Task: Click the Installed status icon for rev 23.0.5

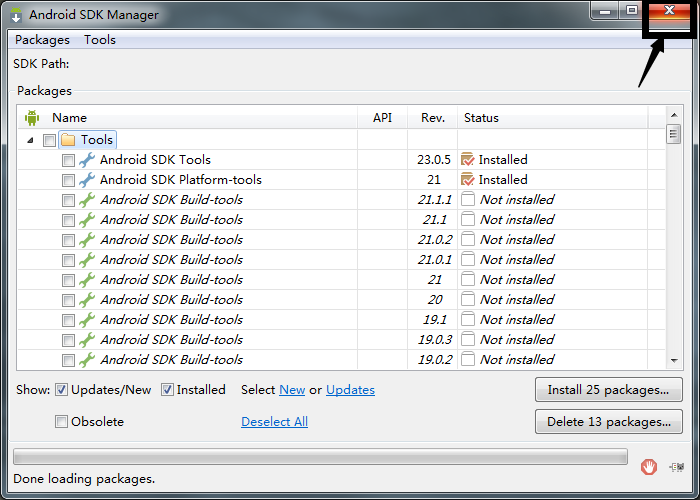Action: point(467,160)
